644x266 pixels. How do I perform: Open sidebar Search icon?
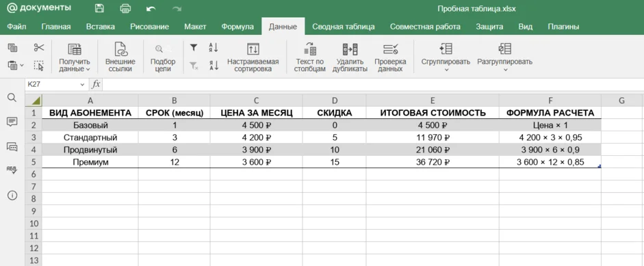click(x=12, y=98)
